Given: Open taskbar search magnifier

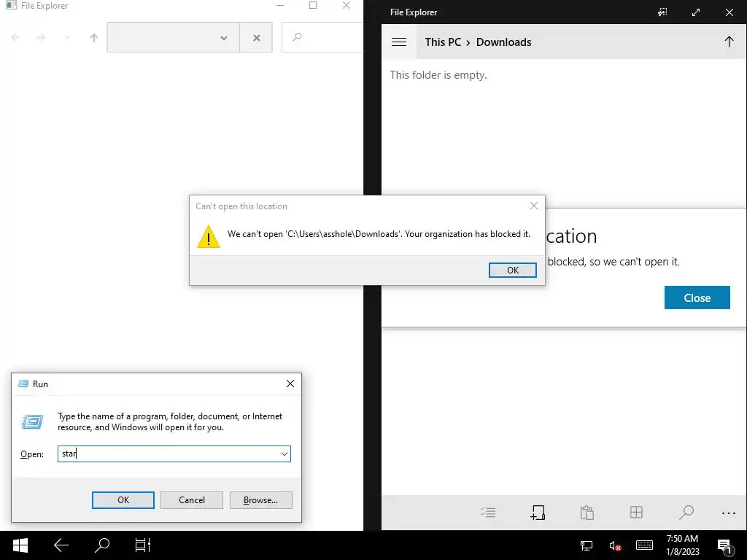Looking at the screenshot, I should 102,545.
